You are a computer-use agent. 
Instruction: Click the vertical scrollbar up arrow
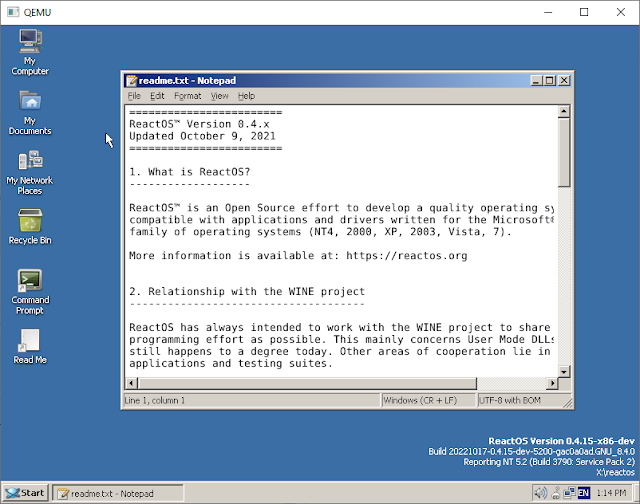(x=564, y=111)
